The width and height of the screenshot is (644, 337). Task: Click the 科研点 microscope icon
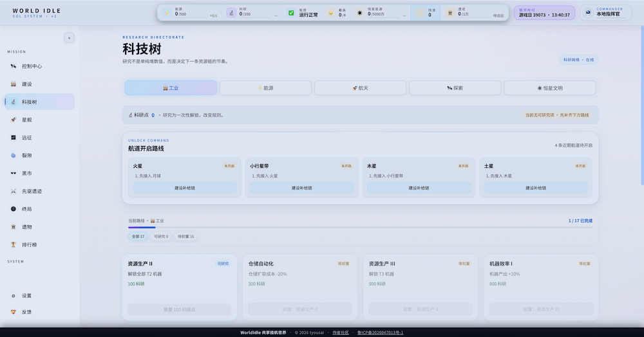coord(131,115)
